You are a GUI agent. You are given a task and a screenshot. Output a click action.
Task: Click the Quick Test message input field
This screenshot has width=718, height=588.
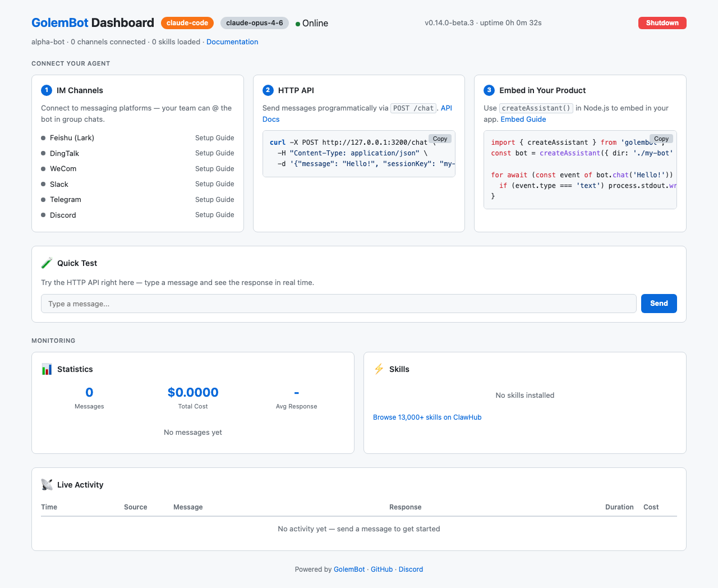point(337,304)
